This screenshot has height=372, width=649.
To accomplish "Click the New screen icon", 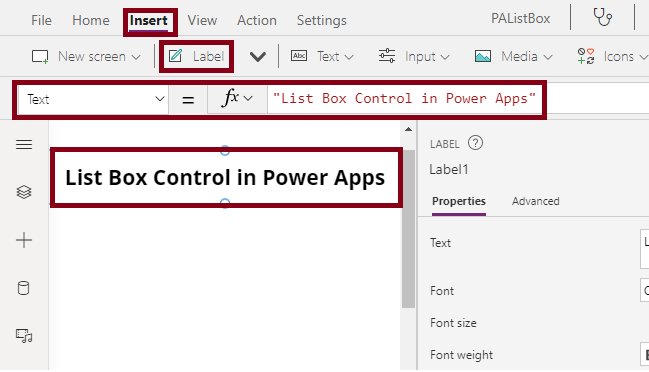I will coord(40,57).
